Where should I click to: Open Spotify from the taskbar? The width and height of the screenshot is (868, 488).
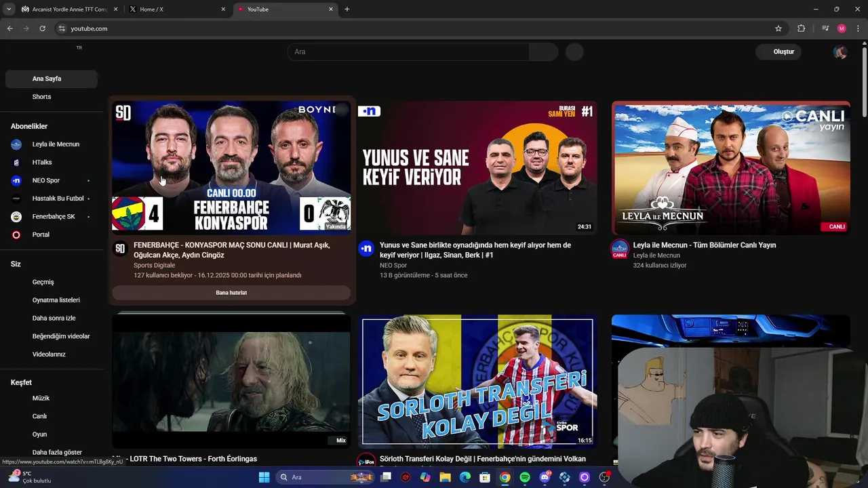click(x=525, y=477)
